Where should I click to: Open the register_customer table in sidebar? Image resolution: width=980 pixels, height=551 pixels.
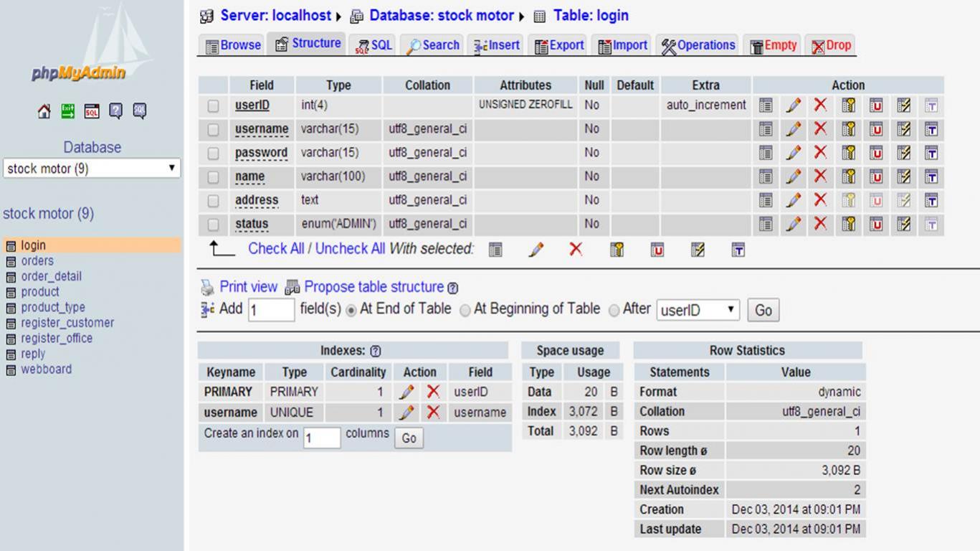(x=67, y=323)
